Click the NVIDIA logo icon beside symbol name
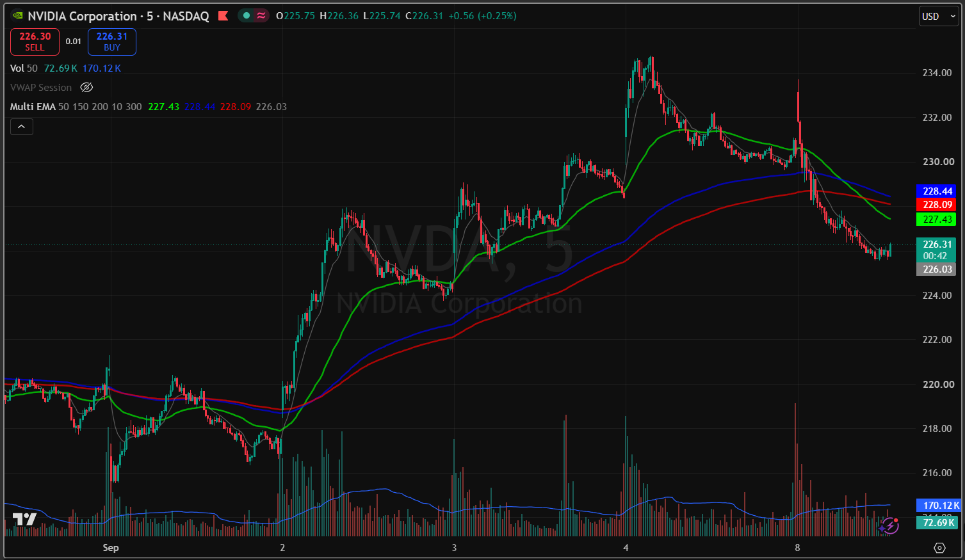Screen dimensions: 965x560 [x=17, y=16]
